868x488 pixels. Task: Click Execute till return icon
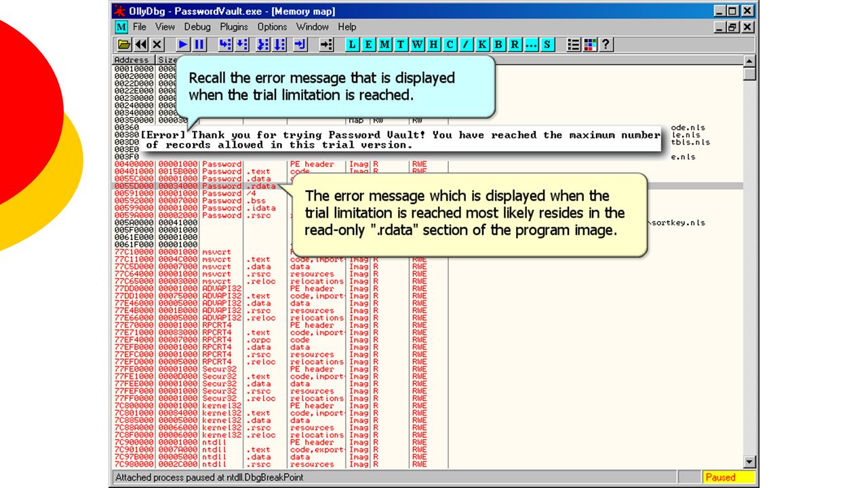(300, 45)
